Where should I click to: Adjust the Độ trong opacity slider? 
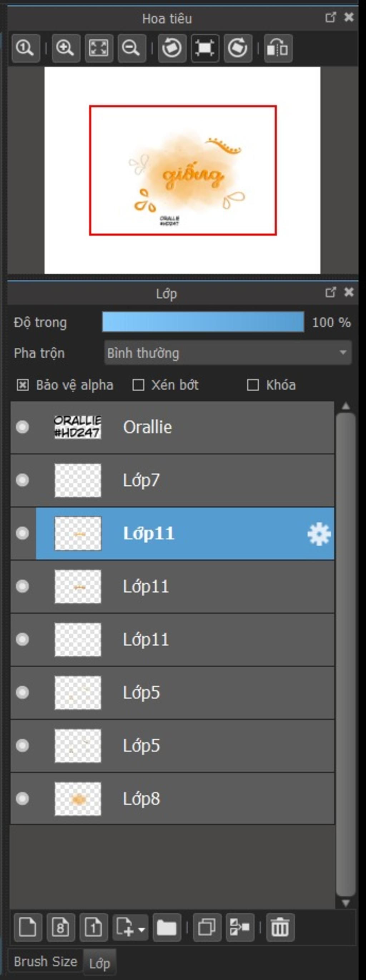coord(203,322)
